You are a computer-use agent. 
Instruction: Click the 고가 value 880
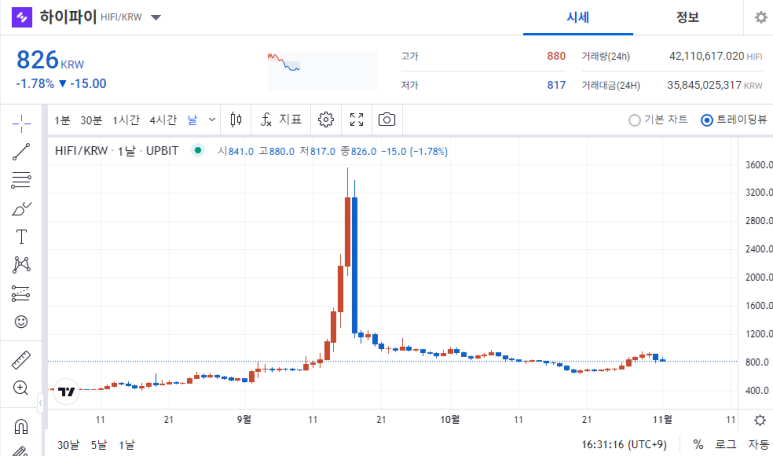tap(556, 56)
